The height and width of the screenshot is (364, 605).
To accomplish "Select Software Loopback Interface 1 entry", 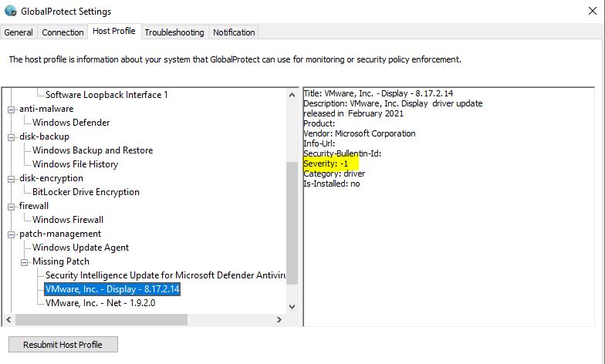I will point(106,95).
